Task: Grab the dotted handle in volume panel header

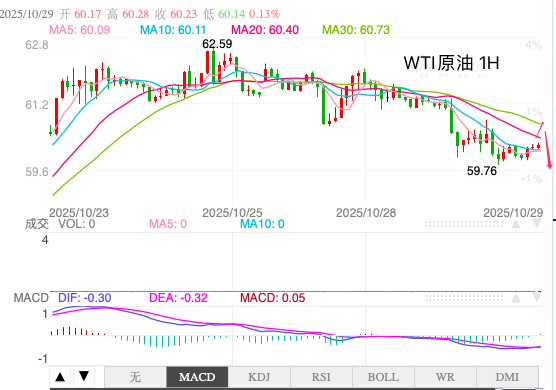Action: point(464,224)
